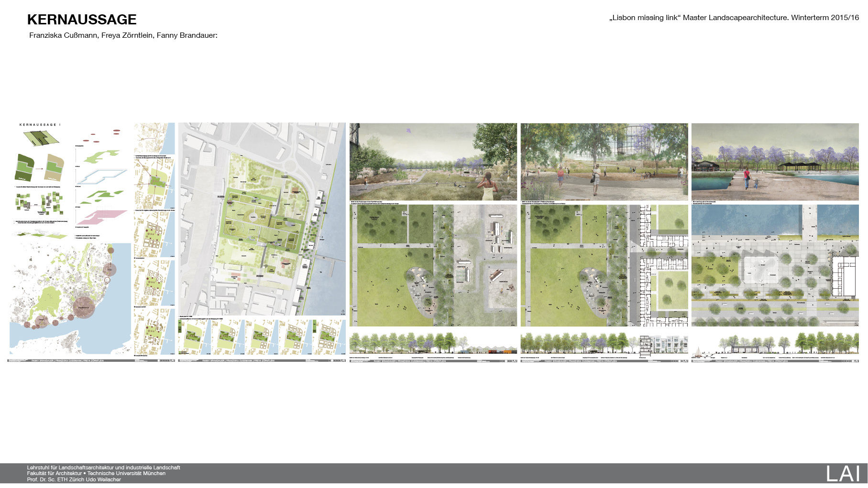Viewport: 868px width, 488px height.
Task: Open the Lisbon city map with circles
Action: [70, 299]
